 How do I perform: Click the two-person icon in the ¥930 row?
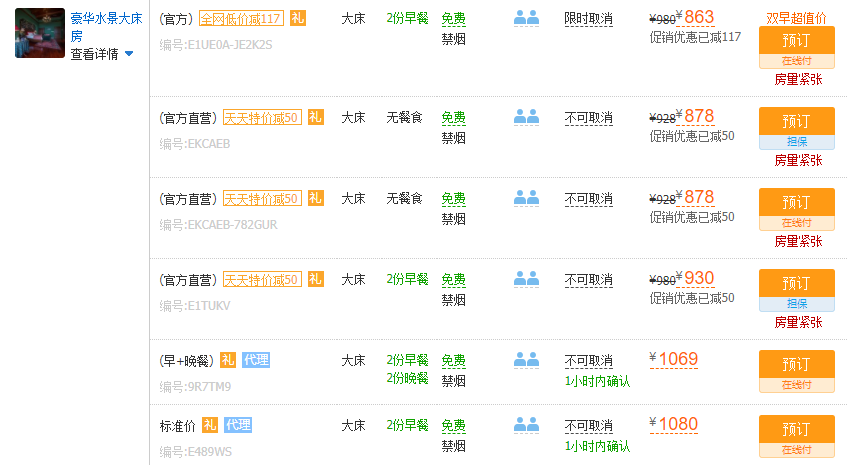(526, 280)
